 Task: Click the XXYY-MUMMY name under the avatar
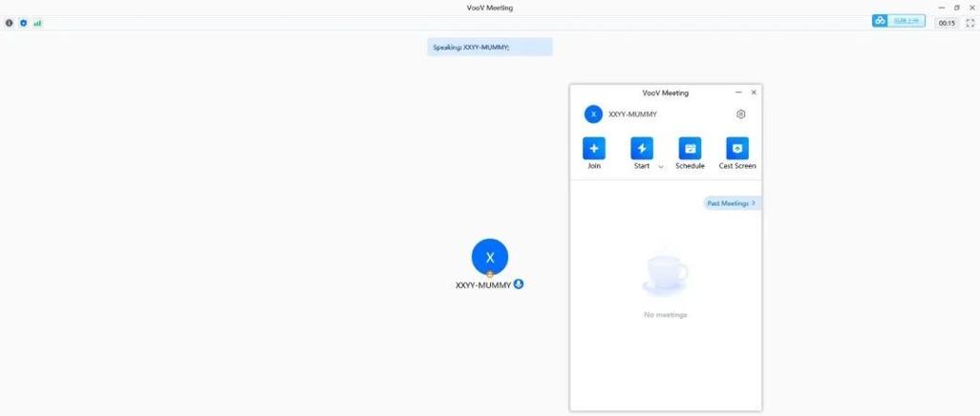pyautogui.click(x=483, y=285)
